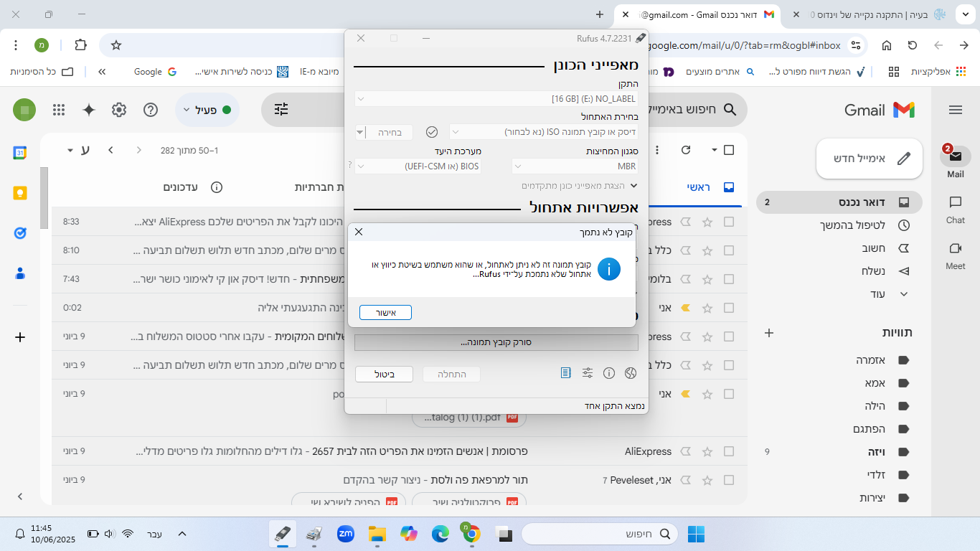Screen dimensions: 980x551
Task: Compose new email אימייל חדש
Action: (x=870, y=159)
